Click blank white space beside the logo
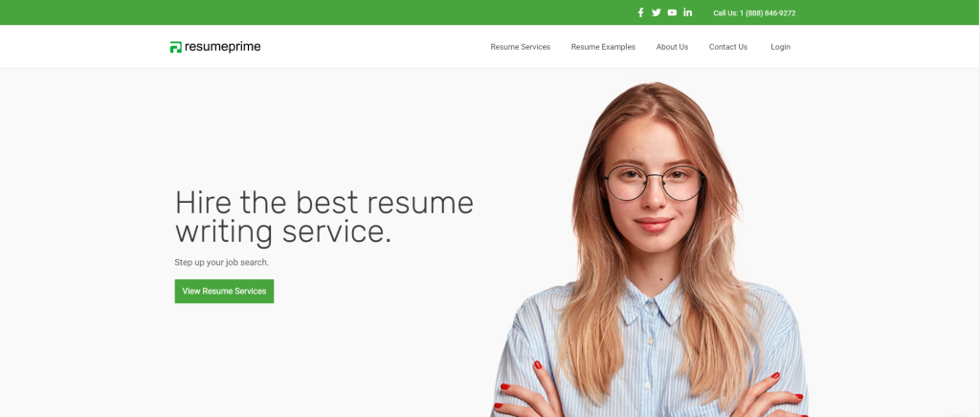The width and height of the screenshot is (980, 417). click(375, 47)
